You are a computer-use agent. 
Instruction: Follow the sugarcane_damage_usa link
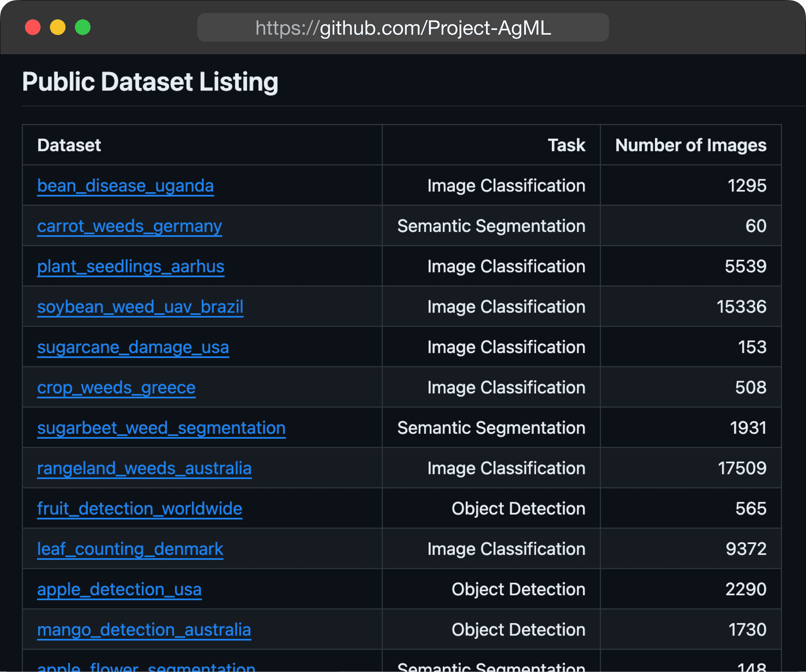point(133,347)
